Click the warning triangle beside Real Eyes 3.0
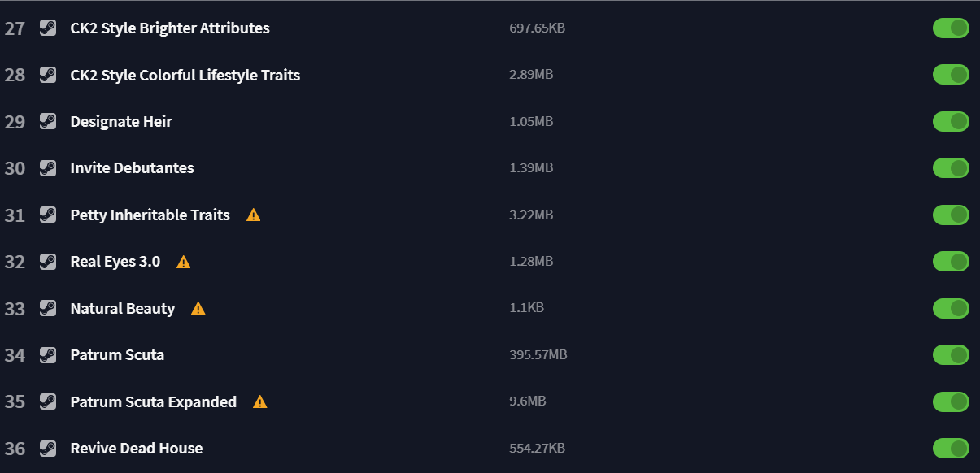Screen dimensions: 980x473 [184, 262]
